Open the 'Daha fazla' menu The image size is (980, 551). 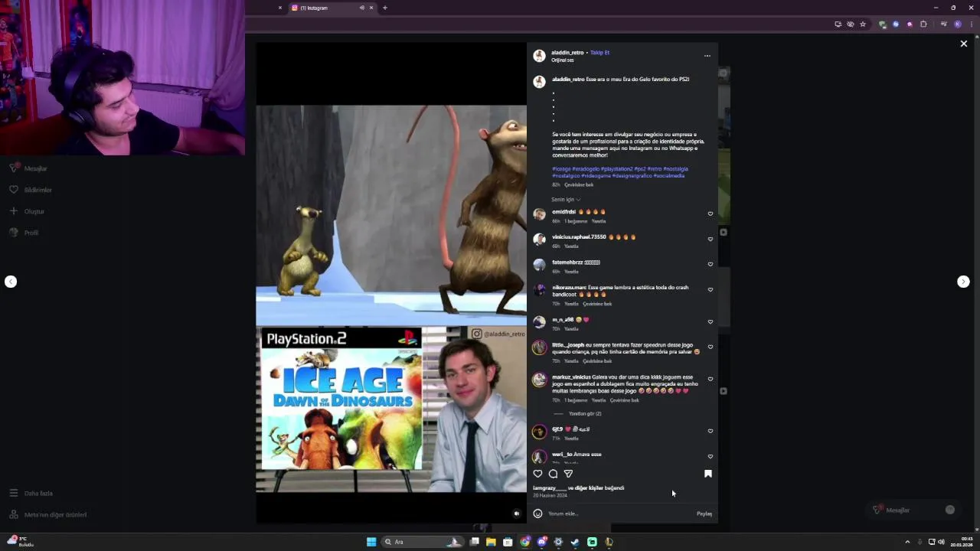coord(31,494)
